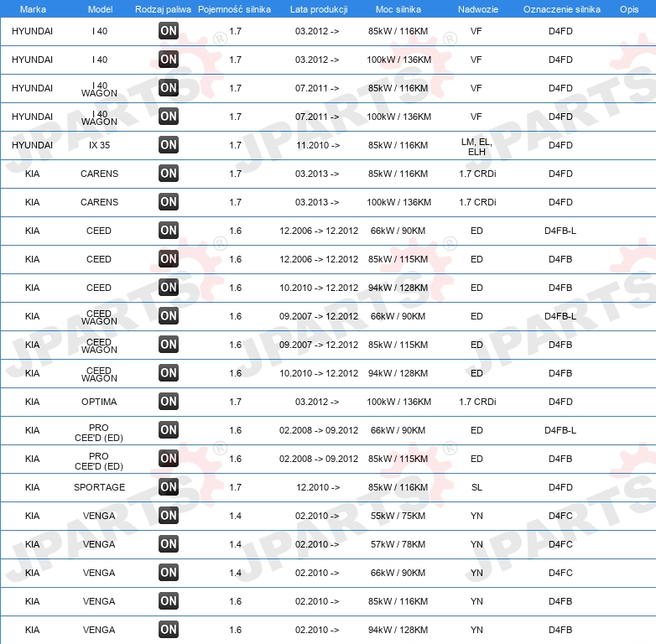656x644 pixels.
Task: Click the ON icon in the VENGA 1.6 94kW row
Action: pyautogui.click(x=169, y=630)
